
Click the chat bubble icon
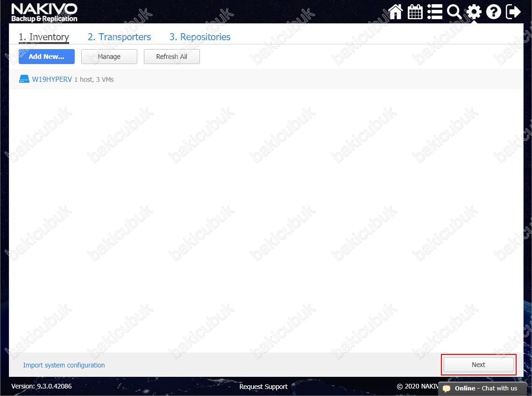coord(447,389)
